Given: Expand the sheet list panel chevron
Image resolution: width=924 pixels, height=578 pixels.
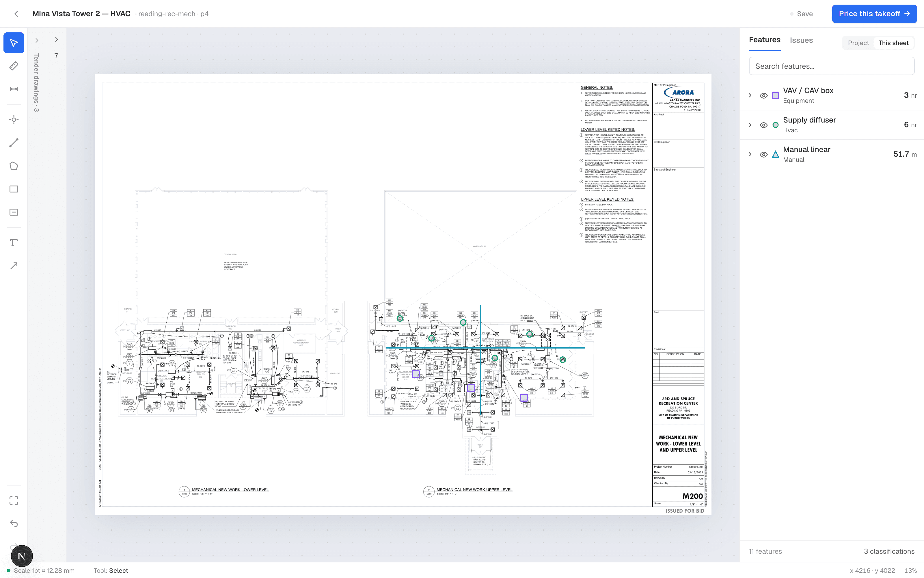Looking at the screenshot, I should tap(56, 39).
